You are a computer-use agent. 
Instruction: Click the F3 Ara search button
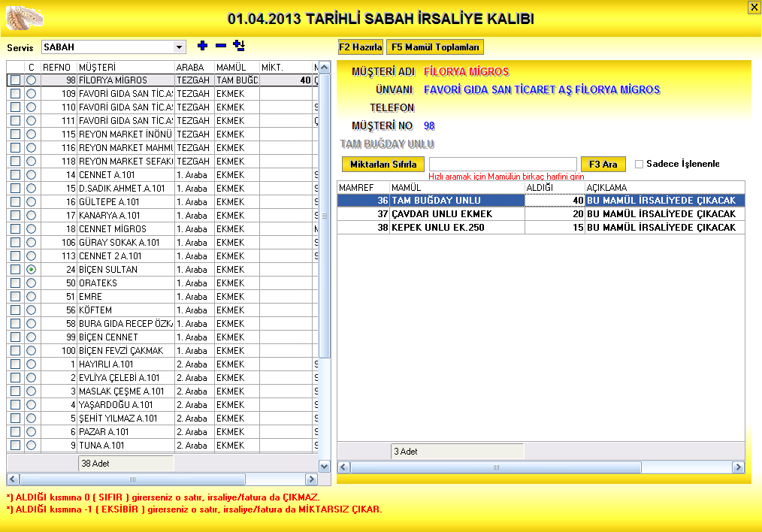(603, 164)
